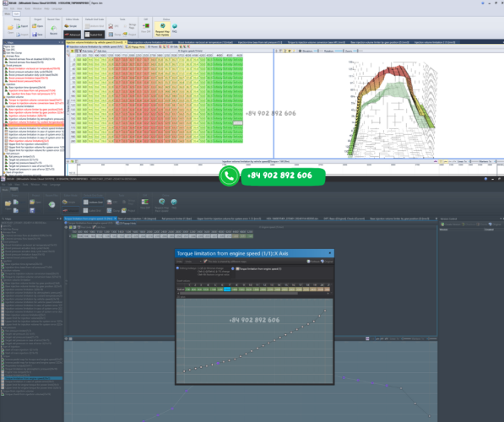Select the Editing hotkeys radio in X Axis dialog
Image resolution: width=504 pixels, height=422 pixels.
pos(177,268)
